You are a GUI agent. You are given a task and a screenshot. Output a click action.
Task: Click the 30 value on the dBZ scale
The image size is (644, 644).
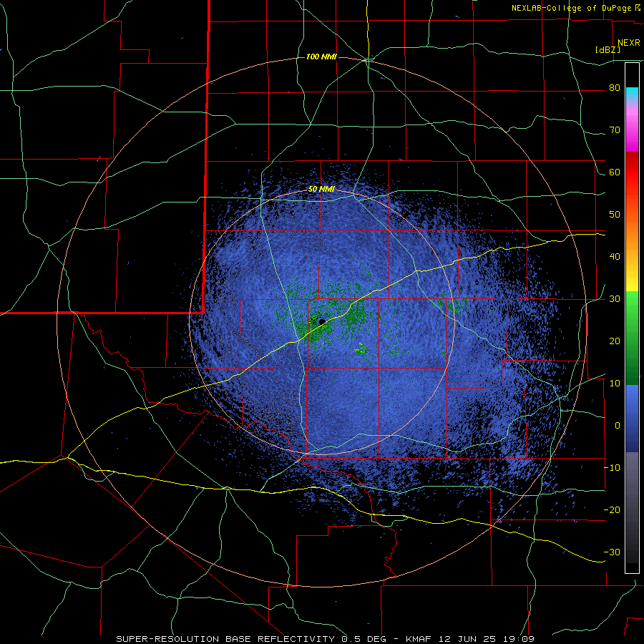[x=615, y=298]
